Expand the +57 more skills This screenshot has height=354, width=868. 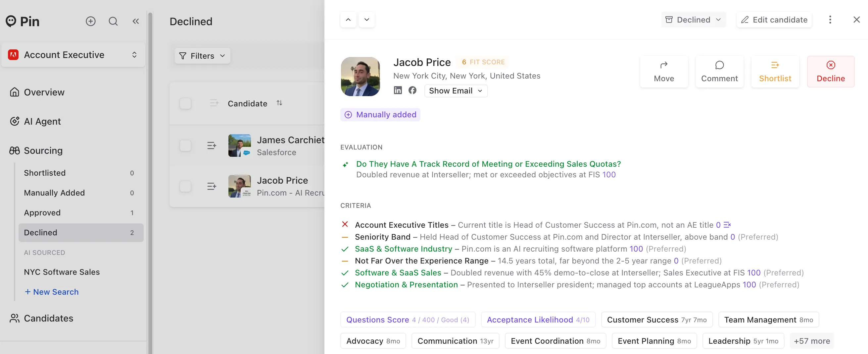[x=811, y=341]
